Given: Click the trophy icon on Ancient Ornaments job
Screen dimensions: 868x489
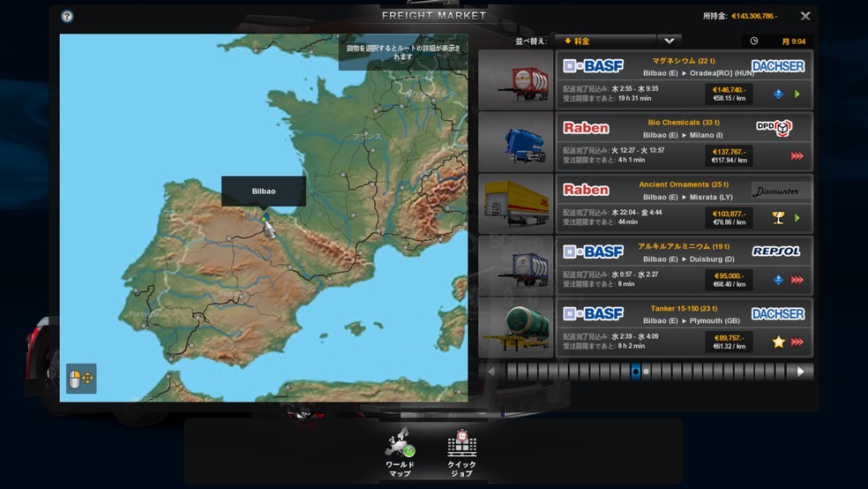Looking at the screenshot, I should (778, 217).
